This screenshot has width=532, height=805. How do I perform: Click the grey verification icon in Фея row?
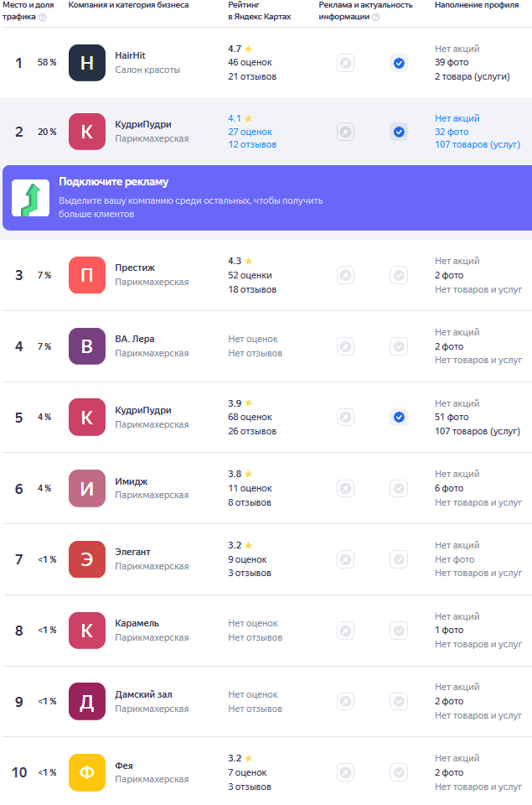399,772
